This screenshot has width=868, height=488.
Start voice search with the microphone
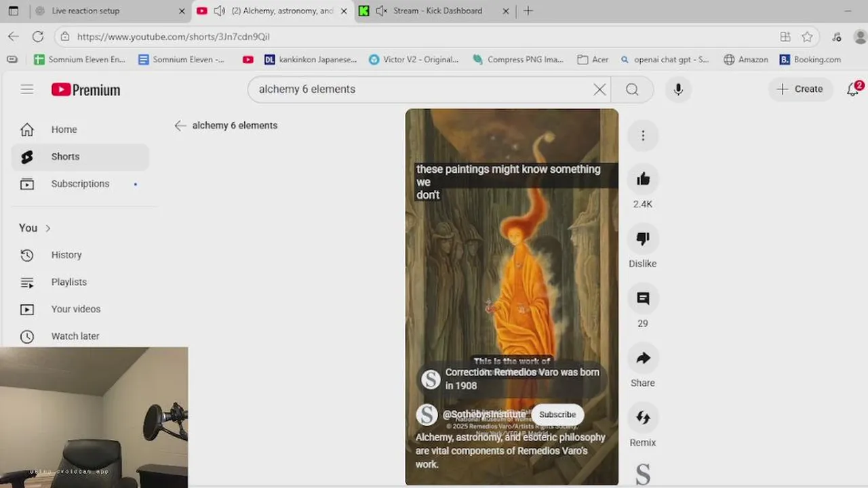pos(678,89)
